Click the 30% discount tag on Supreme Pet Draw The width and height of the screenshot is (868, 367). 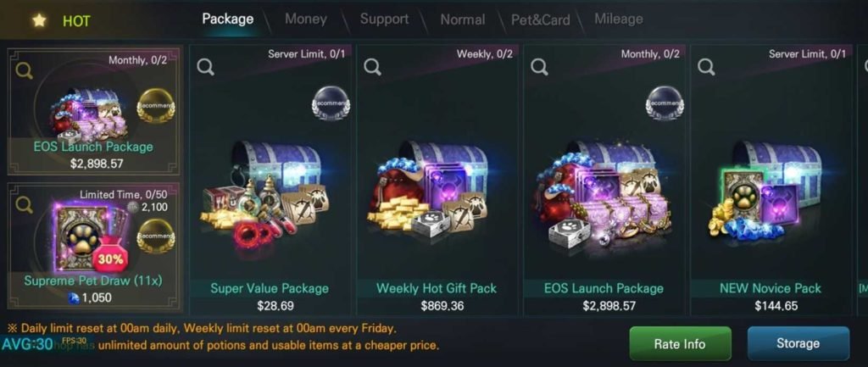110,259
